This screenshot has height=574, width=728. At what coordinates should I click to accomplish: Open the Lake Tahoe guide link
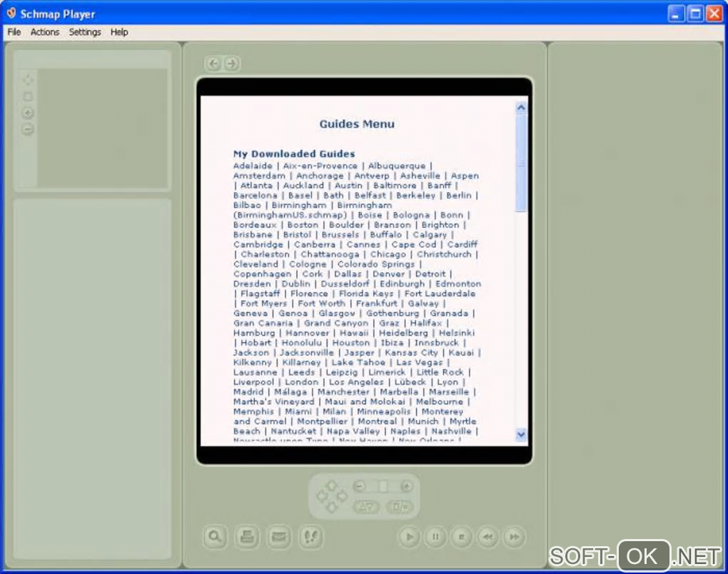(358, 362)
